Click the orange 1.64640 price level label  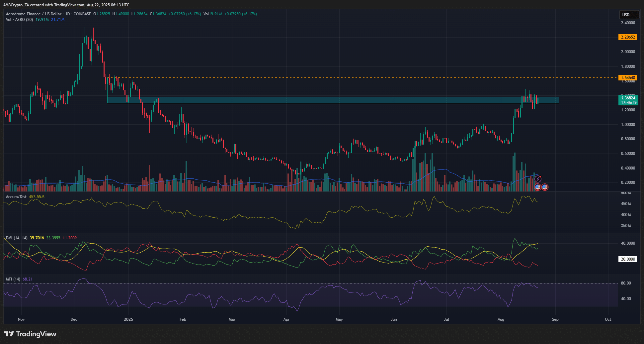(x=628, y=77)
